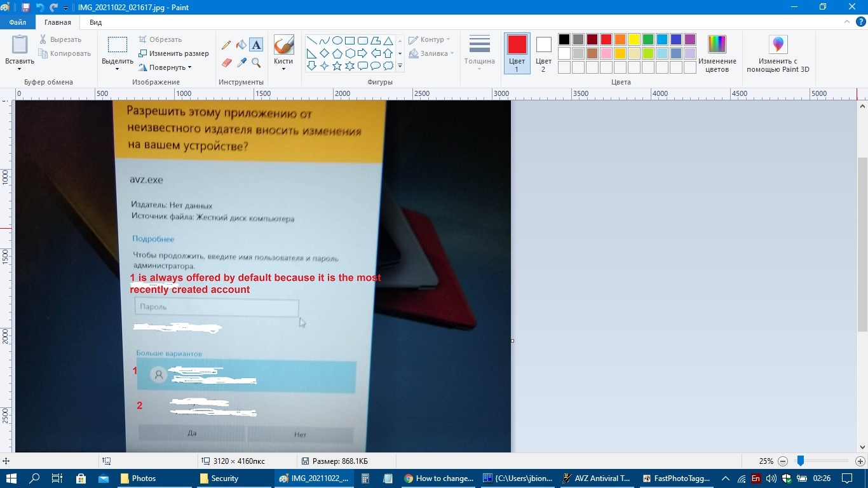Expand the shapes gallery more arrow
Screen dimensions: 868x488
tap(400, 66)
